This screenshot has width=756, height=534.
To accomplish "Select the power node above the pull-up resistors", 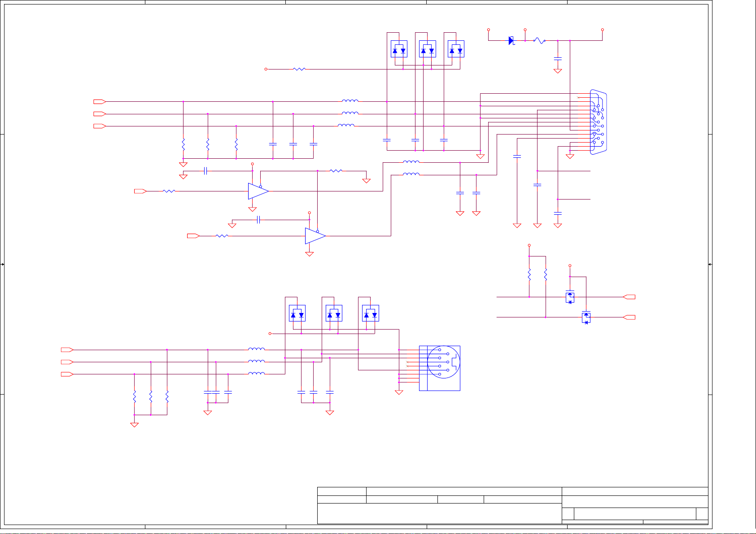I will (x=529, y=245).
